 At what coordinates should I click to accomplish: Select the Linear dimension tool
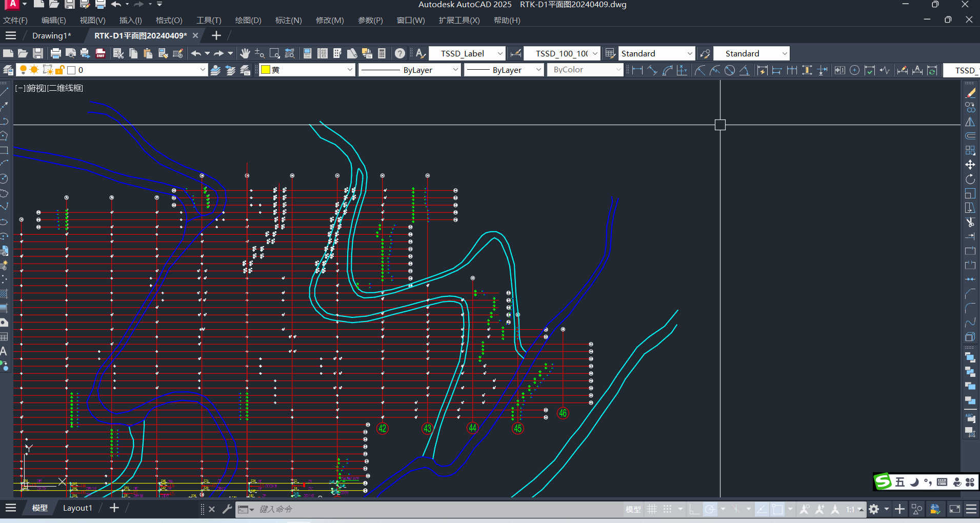coord(637,70)
